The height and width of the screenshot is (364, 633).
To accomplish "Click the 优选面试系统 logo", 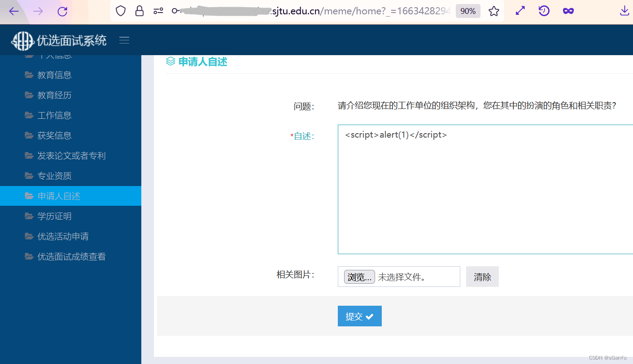I will tap(59, 41).
